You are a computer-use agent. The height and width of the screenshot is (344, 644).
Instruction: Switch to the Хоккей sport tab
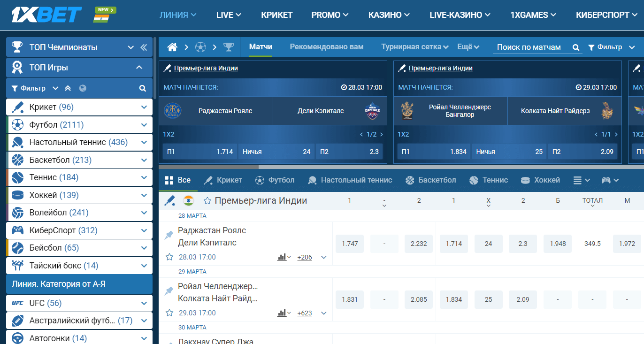pos(540,180)
